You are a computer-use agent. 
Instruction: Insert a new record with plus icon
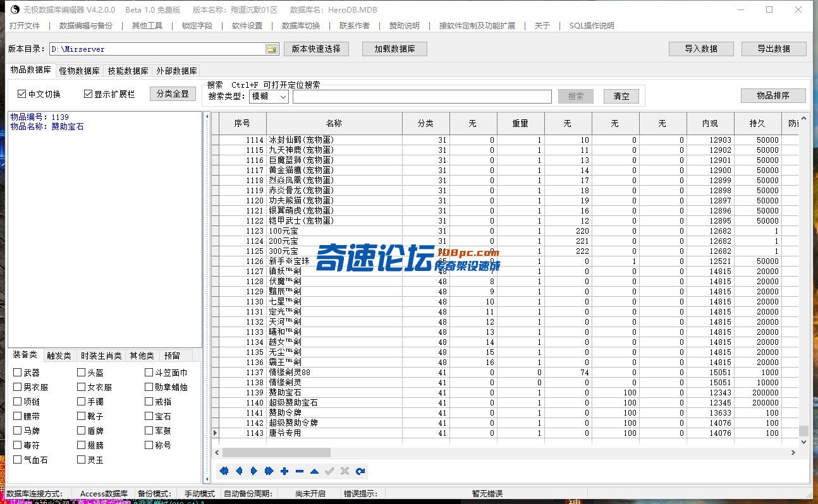(x=284, y=471)
